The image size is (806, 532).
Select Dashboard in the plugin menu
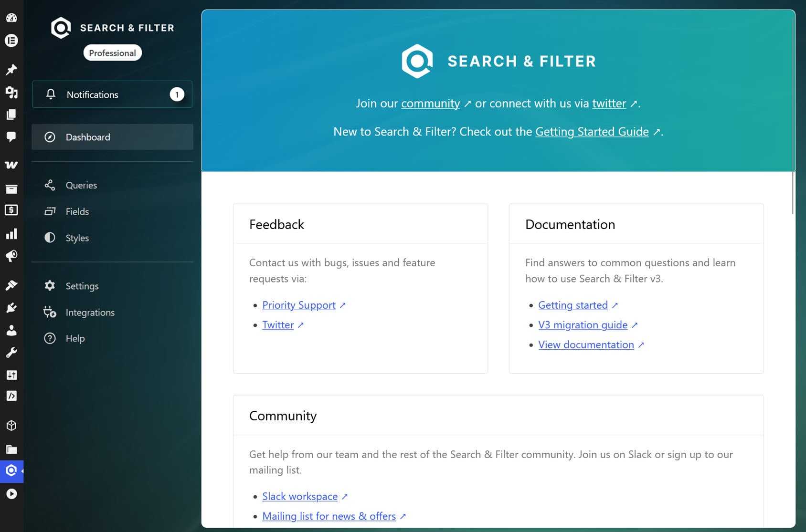112,137
